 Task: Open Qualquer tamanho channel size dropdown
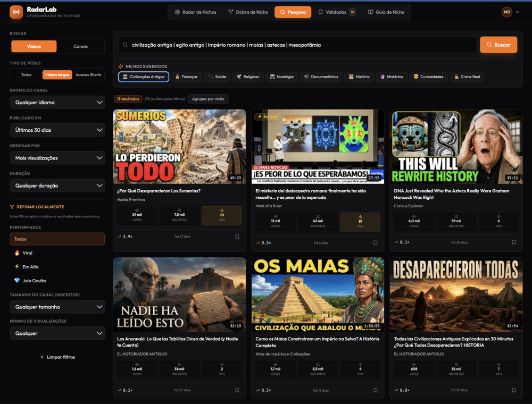pos(57,307)
